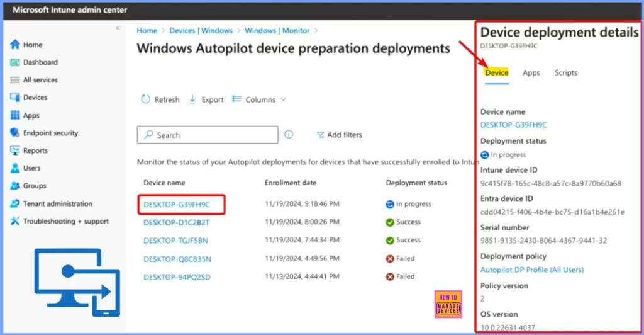Click the Export button label
Image resolution: width=644 pixels, height=335 pixels.
tap(213, 99)
